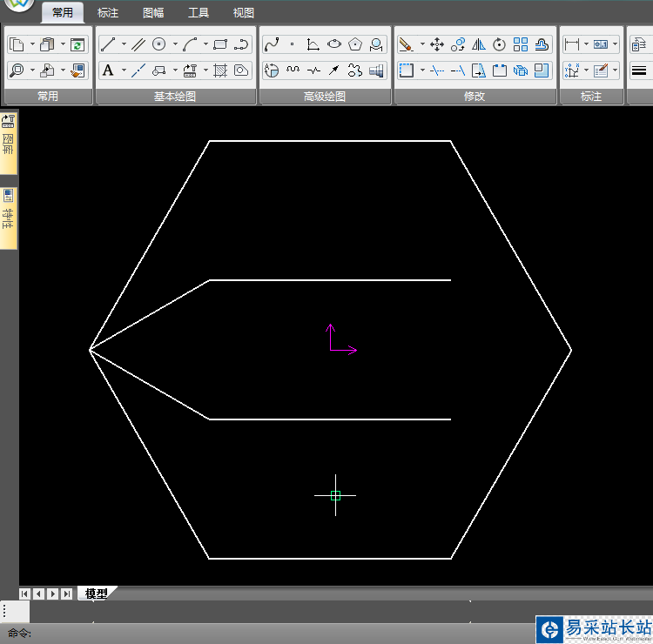Open the 图幅 ribbon tab
The width and height of the screenshot is (653, 644).
(x=153, y=13)
